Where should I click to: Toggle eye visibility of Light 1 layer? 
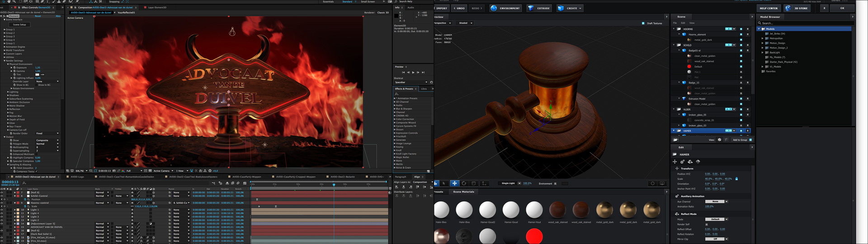pos(2,210)
